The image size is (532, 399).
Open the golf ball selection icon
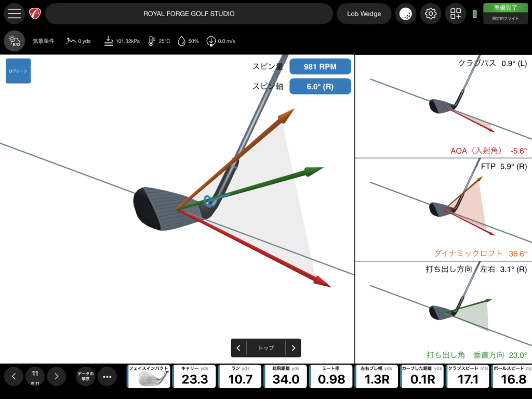click(x=405, y=14)
